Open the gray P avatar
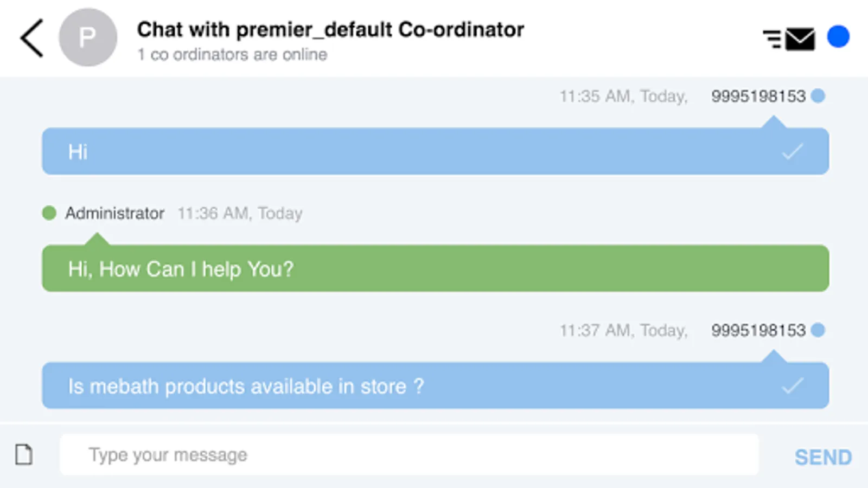Image resolution: width=868 pixels, height=488 pixels. 88,37
